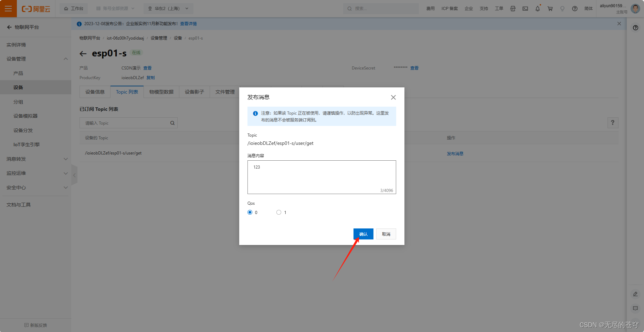The image size is (644, 332).
Task: Click the right-edge chat feedback icon
Action: pyautogui.click(x=635, y=309)
